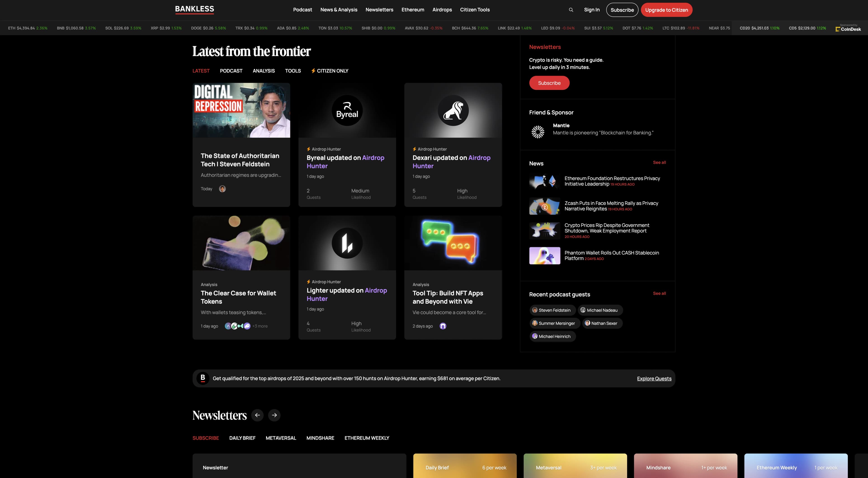This screenshot has width=868, height=478.
Task: Click the search magnifier icon
Action: click(571, 10)
